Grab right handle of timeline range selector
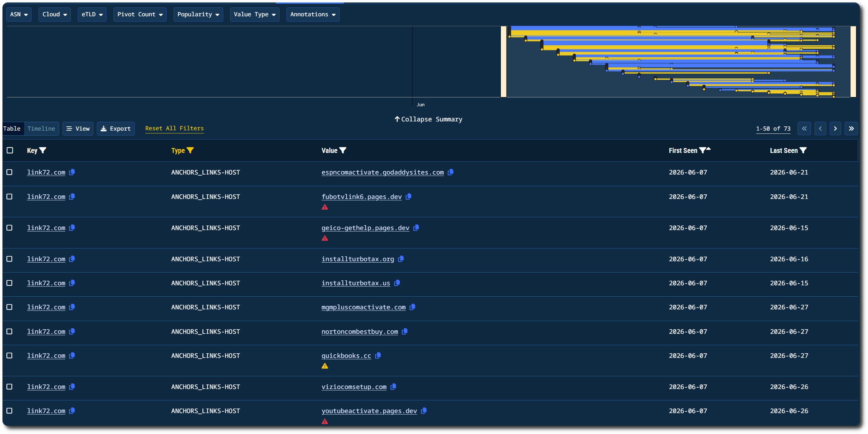 click(x=853, y=62)
